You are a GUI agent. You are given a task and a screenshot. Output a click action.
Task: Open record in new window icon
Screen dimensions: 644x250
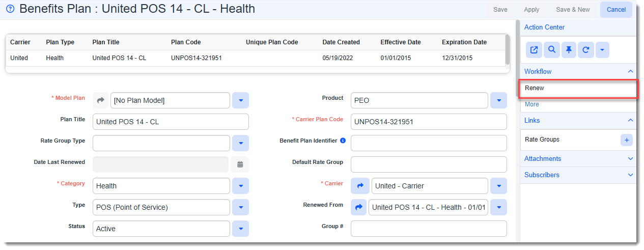(x=534, y=50)
